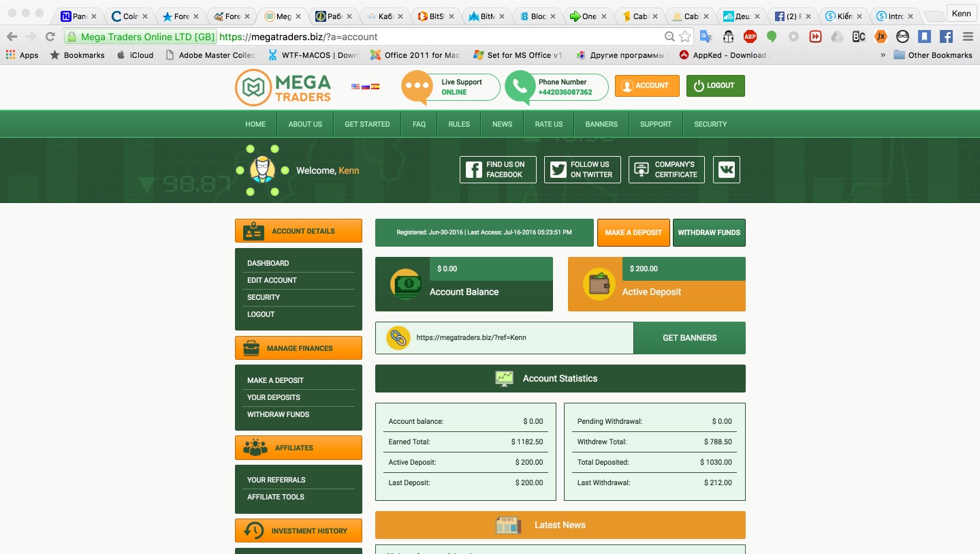Screen dimensions: 980x554
Task: Select the Russian flag language icon
Action: [x=365, y=87]
